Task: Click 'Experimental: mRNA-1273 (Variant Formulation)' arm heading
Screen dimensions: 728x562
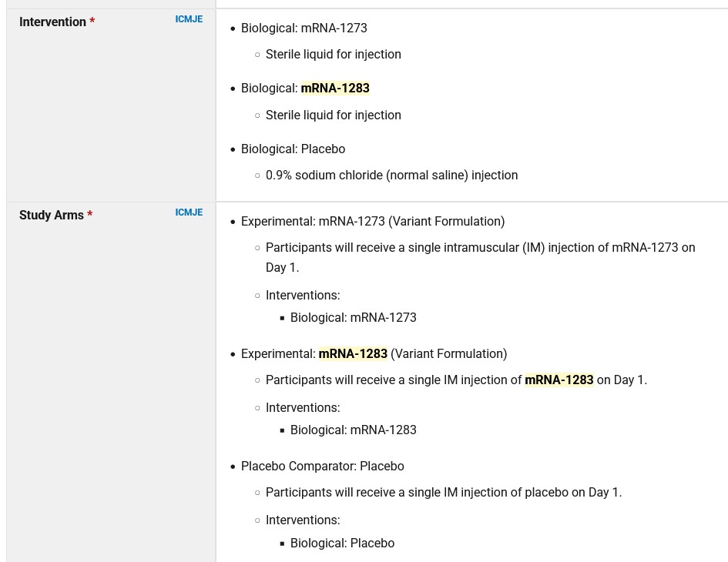Action: (373, 222)
